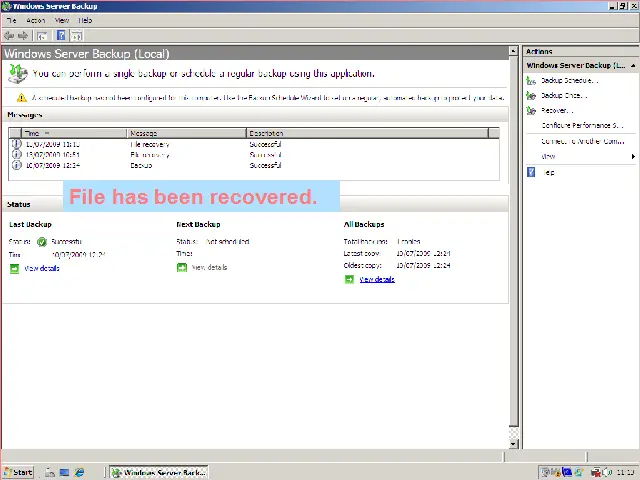Open the Help menu
The image size is (640, 480).
pyautogui.click(x=85, y=20)
